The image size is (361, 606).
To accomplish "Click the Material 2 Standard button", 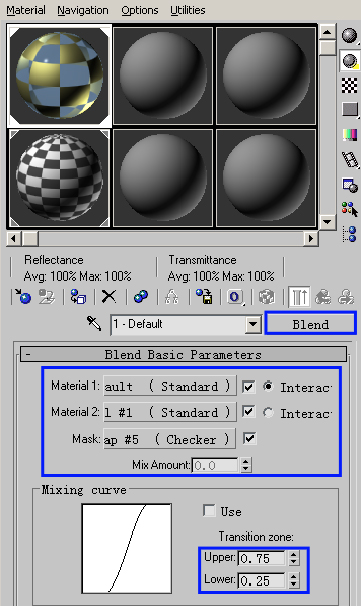I will 169,412.
